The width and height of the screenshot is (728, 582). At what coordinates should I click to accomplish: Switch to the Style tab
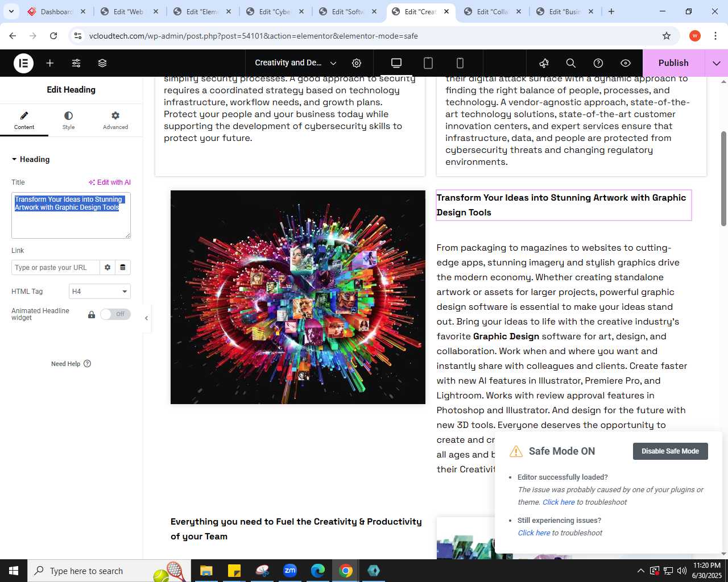(x=68, y=120)
